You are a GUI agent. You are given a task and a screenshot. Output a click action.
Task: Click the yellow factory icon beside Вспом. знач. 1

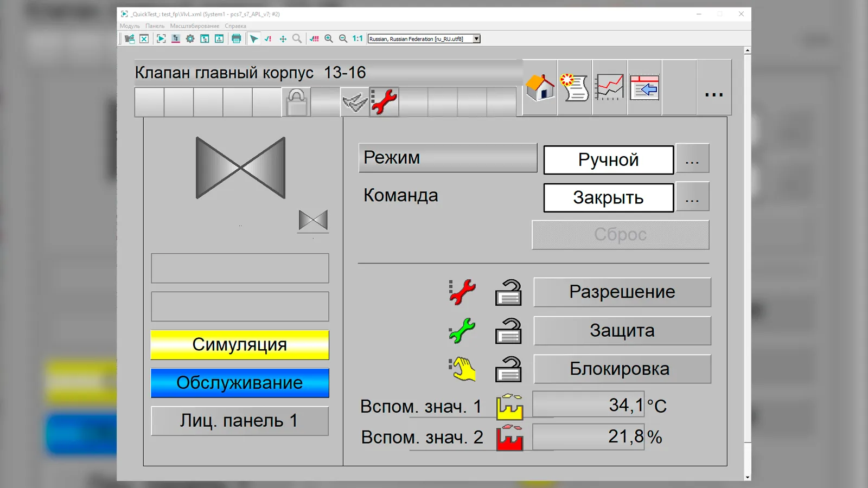(509, 407)
